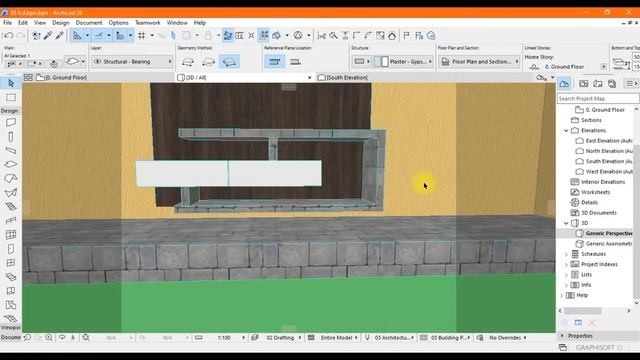Open the Design menu
The image size is (640, 360).
[x=61, y=23]
